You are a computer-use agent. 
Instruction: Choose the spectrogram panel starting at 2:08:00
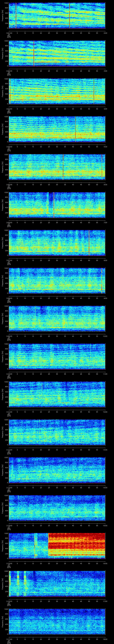click(x=57, y=281)
